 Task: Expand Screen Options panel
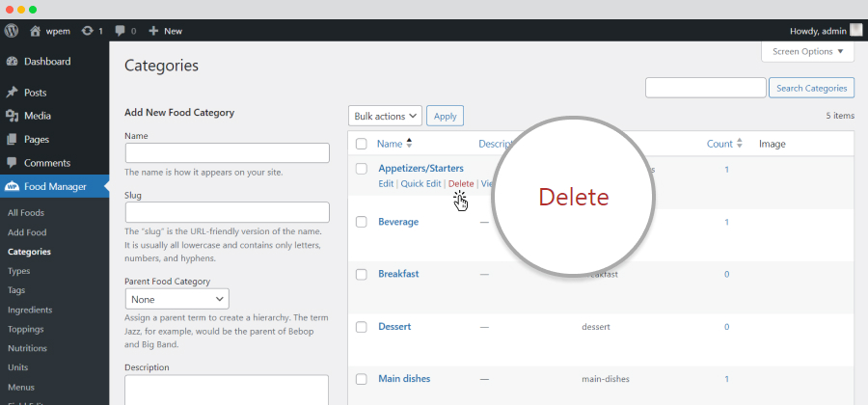click(x=808, y=51)
